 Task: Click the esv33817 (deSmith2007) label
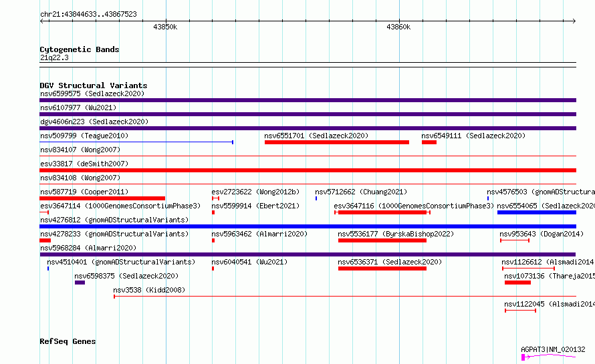tap(84, 164)
